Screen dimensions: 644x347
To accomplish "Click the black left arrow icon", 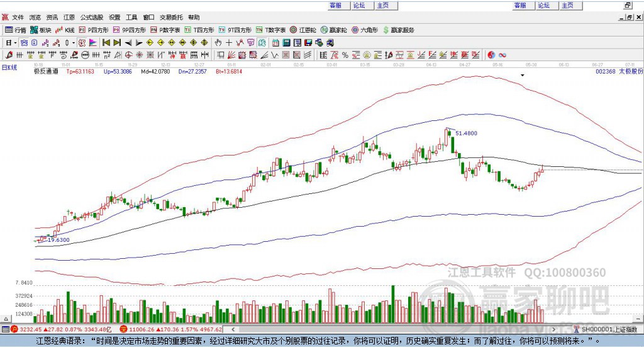I will [x=128, y=43].
